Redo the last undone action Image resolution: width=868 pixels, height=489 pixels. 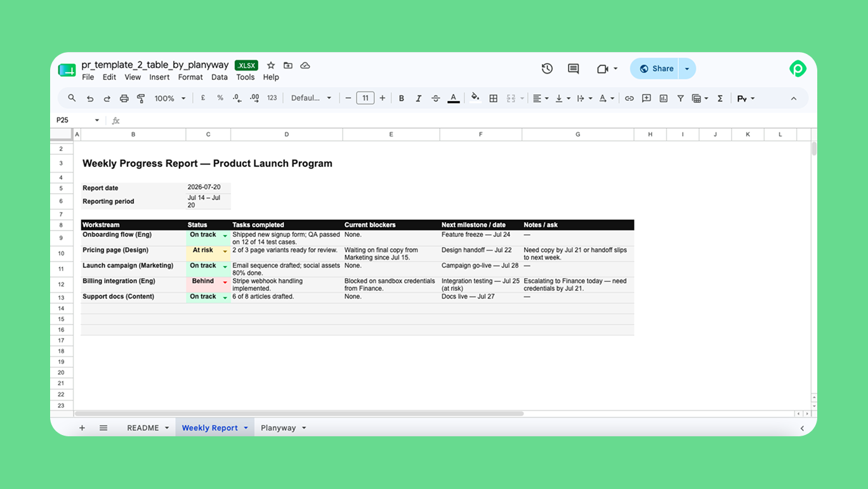point(107,98)
